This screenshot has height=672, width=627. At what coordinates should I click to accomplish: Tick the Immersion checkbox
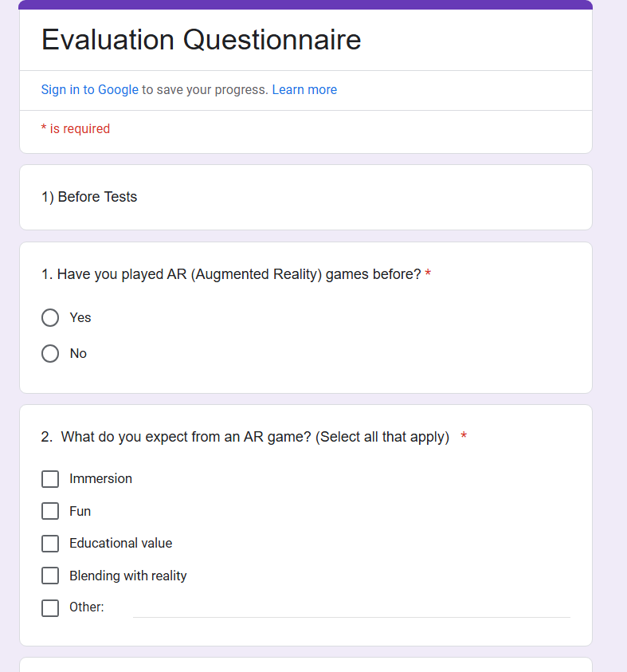pyautogui.click(x=50, y=479)
